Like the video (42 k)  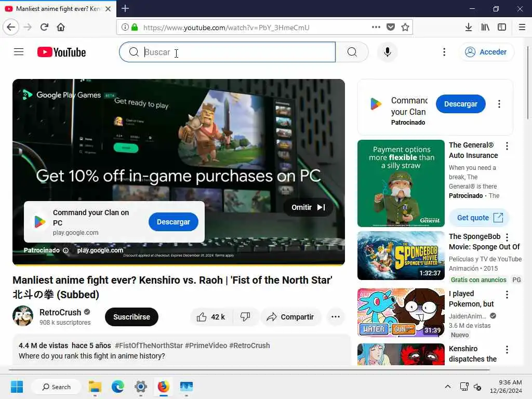tap(211, 317)
